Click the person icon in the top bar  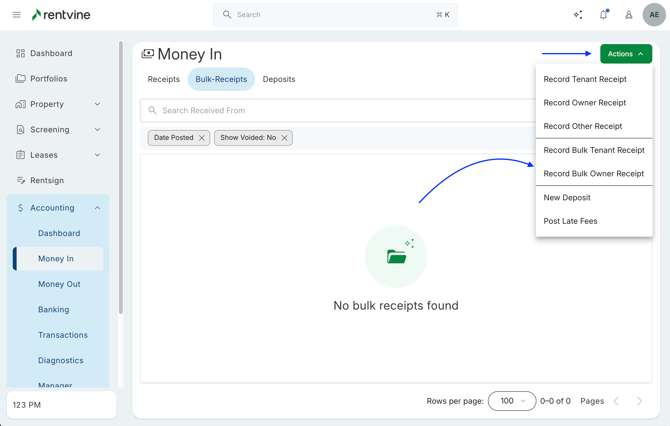[629, 15]
